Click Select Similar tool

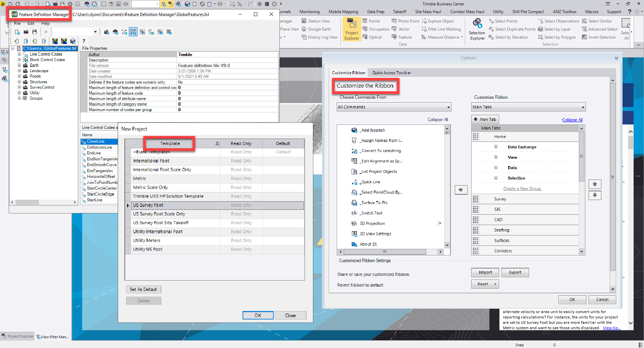(x=597, y=21)
